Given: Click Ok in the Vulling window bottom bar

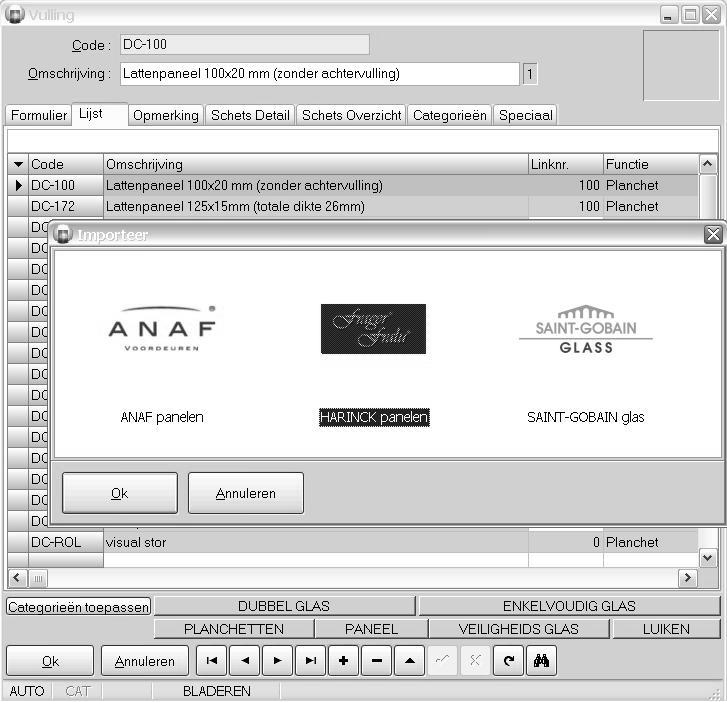Looking at the screenshot, I should [50, 661].
